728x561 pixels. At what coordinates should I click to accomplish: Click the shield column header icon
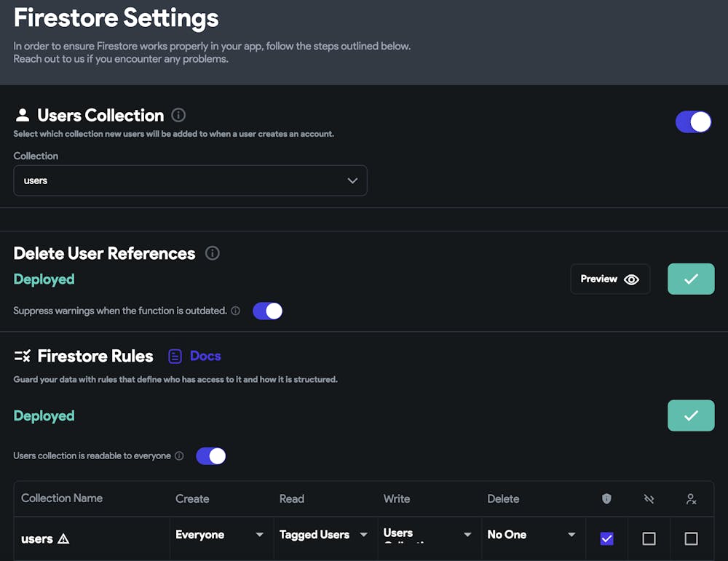[606, 498]
